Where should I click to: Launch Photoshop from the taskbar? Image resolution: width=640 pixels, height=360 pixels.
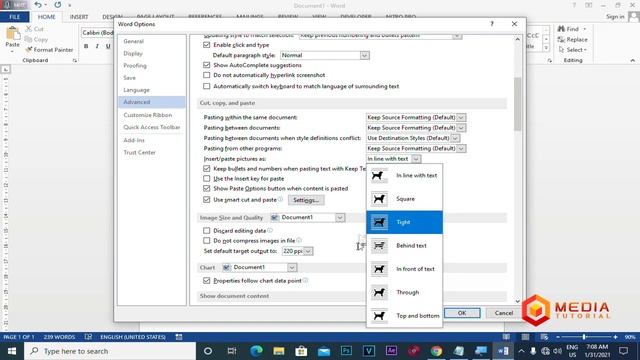346,351
